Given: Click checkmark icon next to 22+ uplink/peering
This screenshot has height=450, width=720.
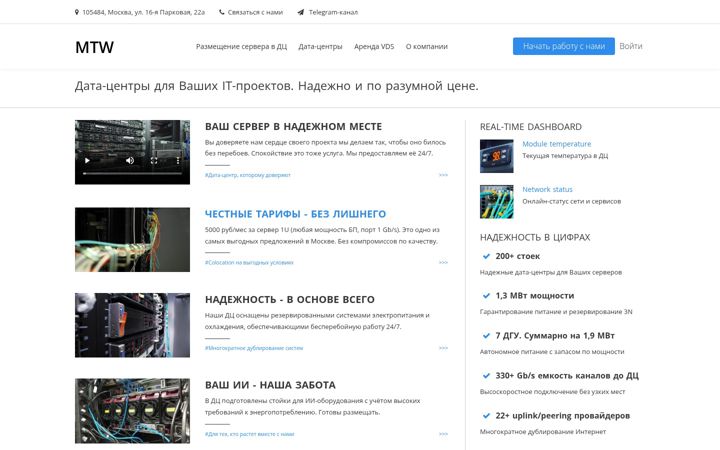Looking at the screenshot, I should (486, 416).
